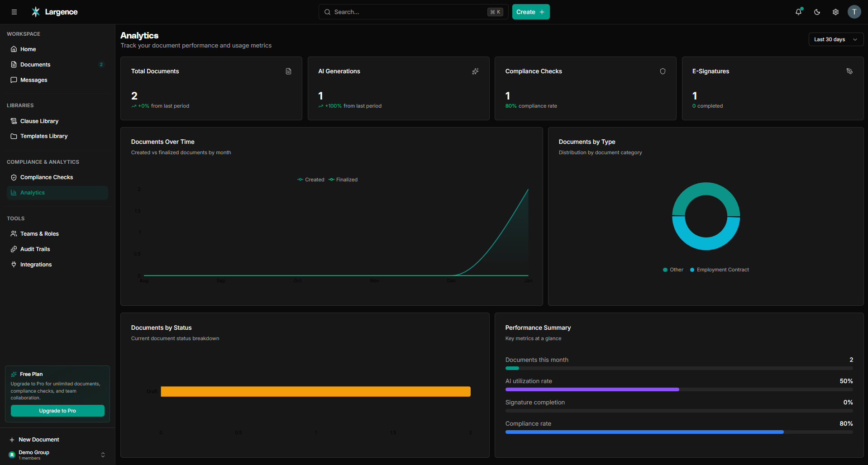The width and height of the screenshot is (868, 465).
Task: Click the Upgrade to Pro button
Action: pos(57,411)
